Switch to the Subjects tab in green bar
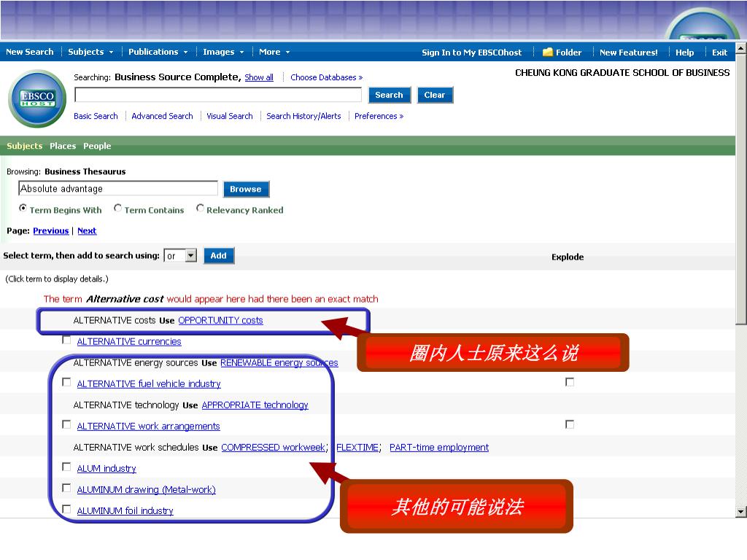This screenshot has height=560, width=747. coord(24,146)
